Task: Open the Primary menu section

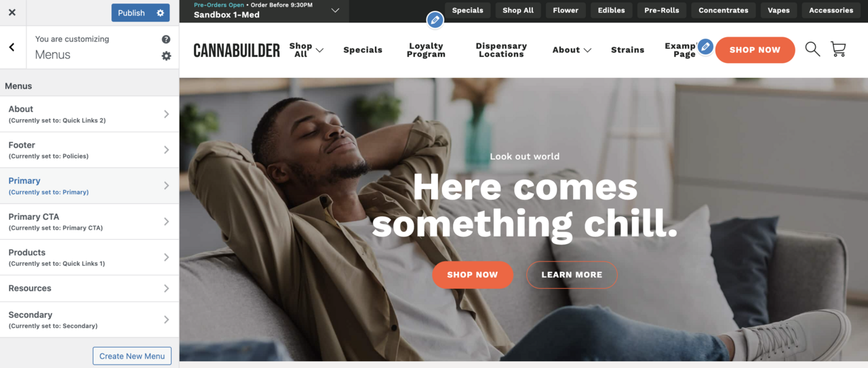Action: [x=90, y=186]
